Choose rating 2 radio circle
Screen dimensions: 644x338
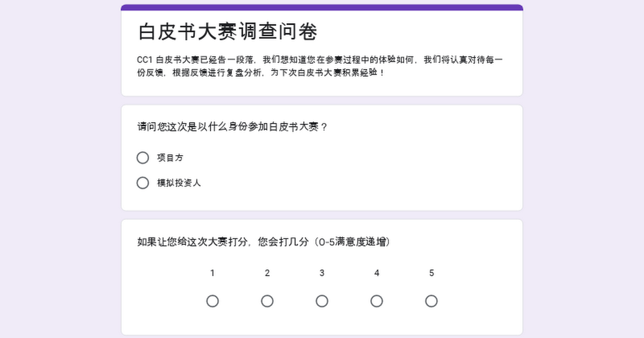(267, 301)
